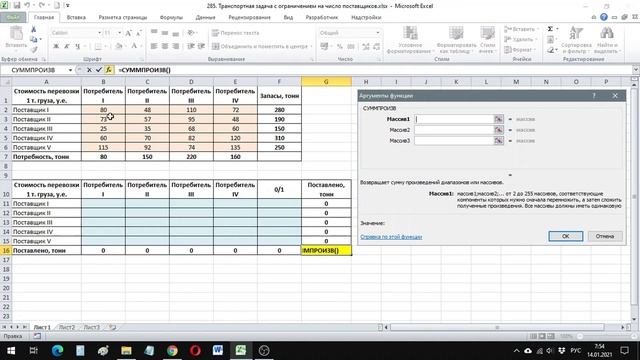Select the Лист3 sheet tab
This screenshot has height=360, width=640.
click(x=91, y=327)
